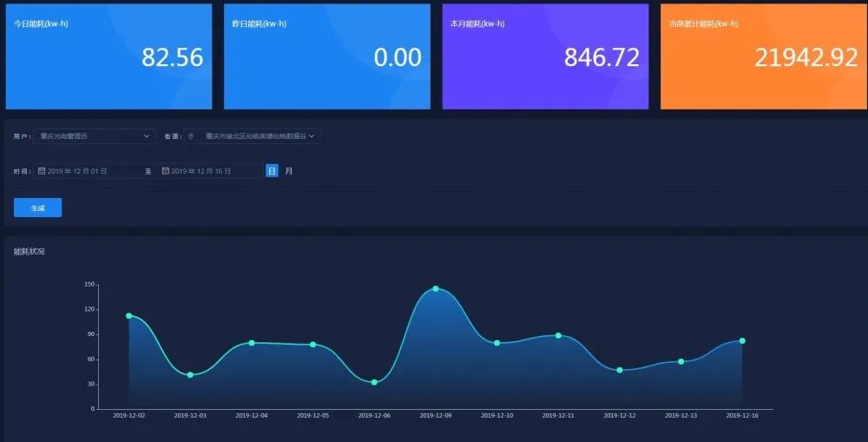868x442 pixels.
Task: Select the 日 (day) granularity toggle
Action: point(272,171)
